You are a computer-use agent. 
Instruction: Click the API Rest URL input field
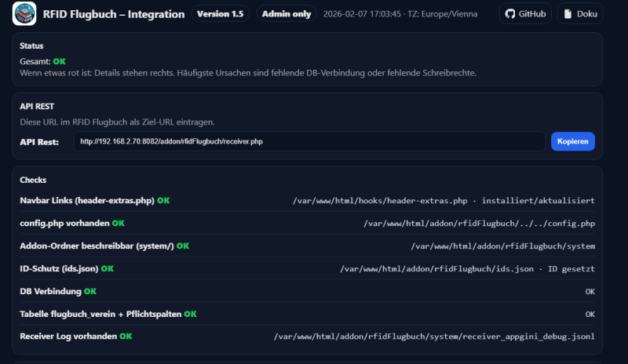pos(309,141)
